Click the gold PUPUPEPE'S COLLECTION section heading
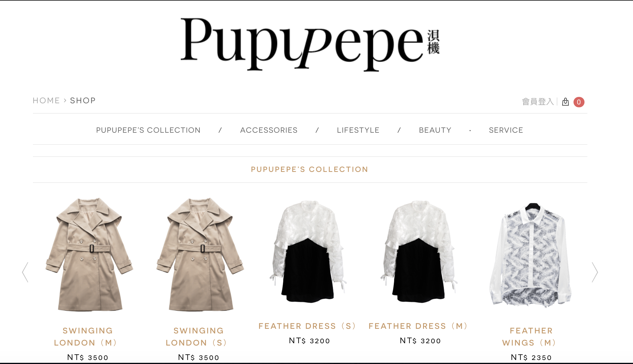Image resolution: width=633 pixels, height=364 pixels. [310, 169]
